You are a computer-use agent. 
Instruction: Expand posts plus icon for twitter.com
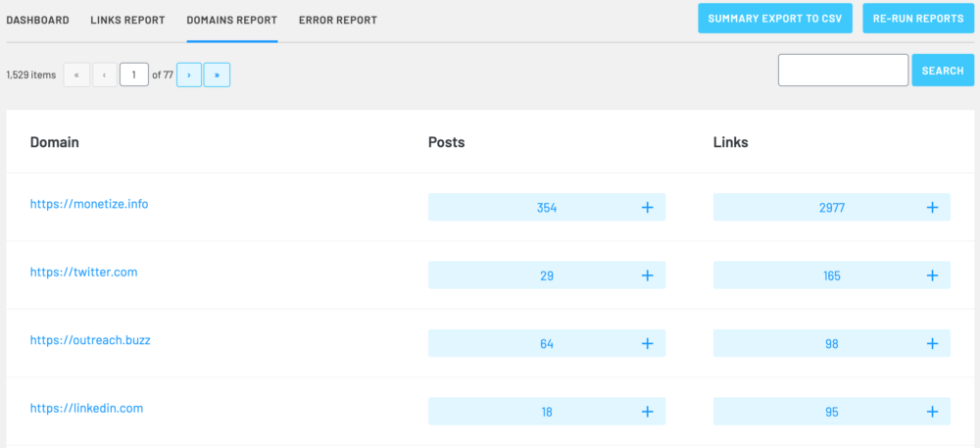click(x=648, y=275)
